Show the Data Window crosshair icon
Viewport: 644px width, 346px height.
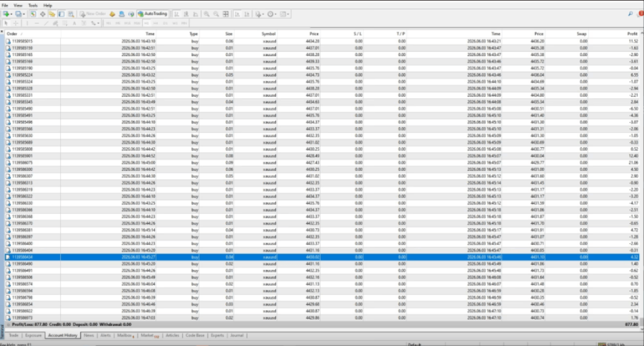(x=43, y=14)
